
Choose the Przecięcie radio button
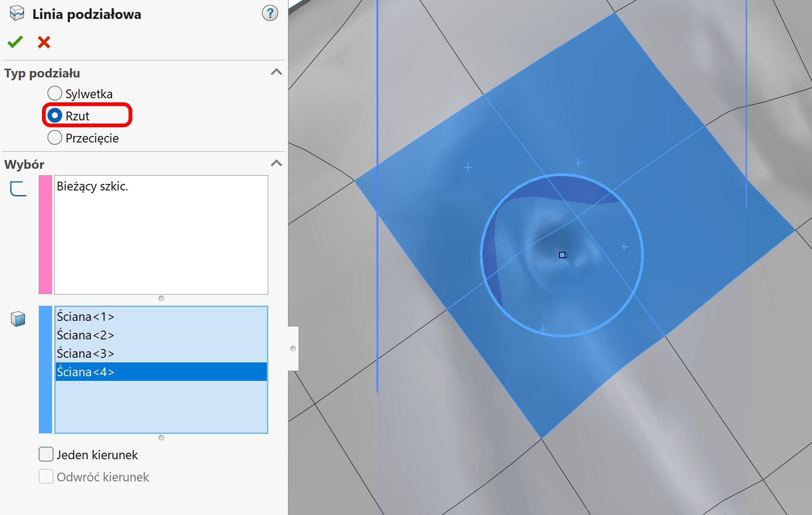[55, 137]
